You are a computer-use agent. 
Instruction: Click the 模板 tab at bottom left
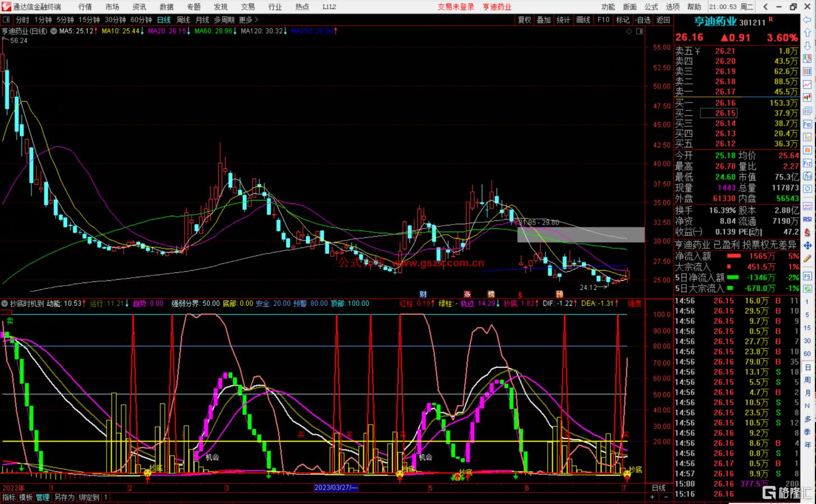click(x=26, y=497)
